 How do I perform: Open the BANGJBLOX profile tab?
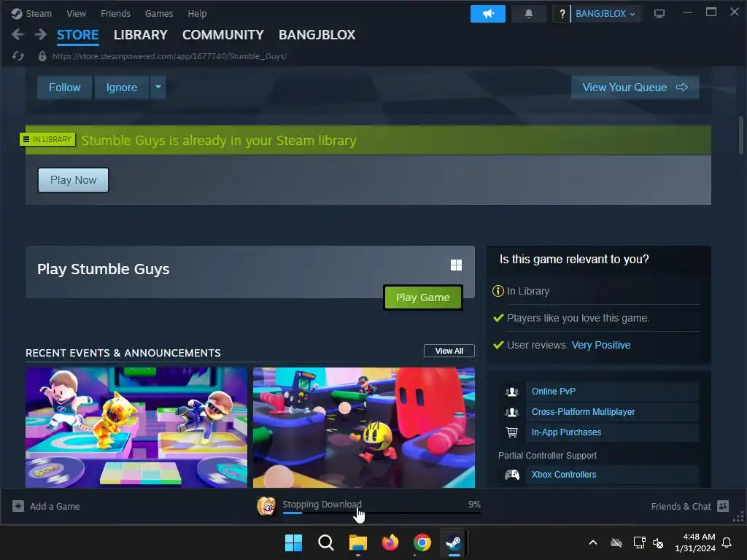[x=317, y=35]
